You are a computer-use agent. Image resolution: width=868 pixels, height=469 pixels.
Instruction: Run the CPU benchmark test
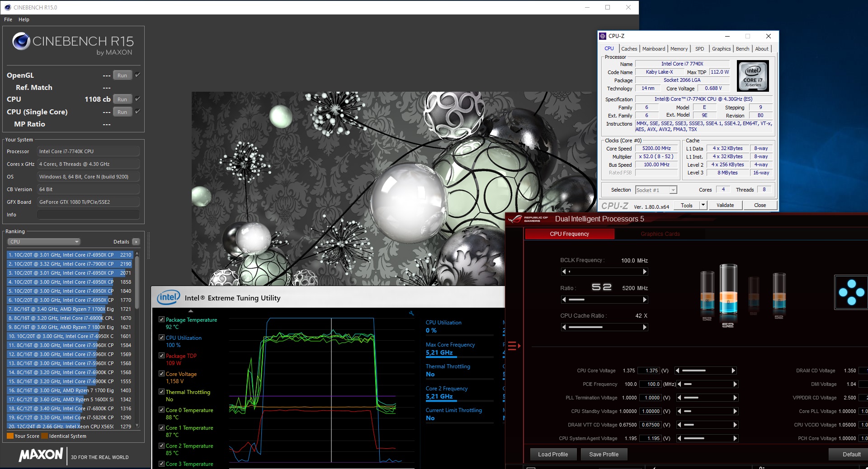coord(122,99)
